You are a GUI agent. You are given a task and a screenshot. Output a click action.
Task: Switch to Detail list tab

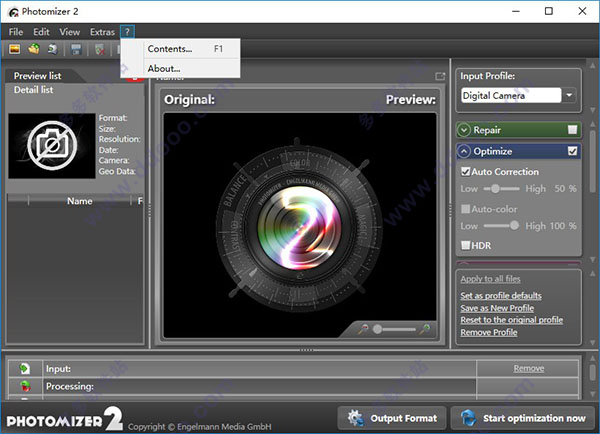point(34,90)
